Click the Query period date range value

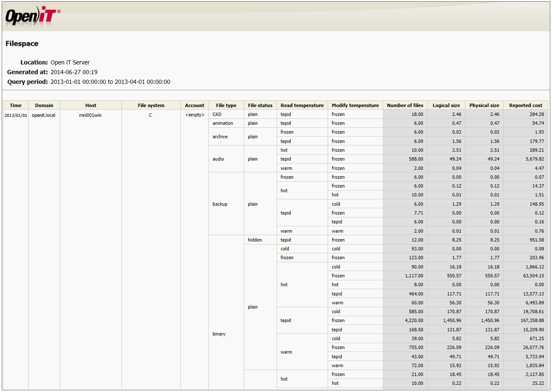(x=110, y=82)
